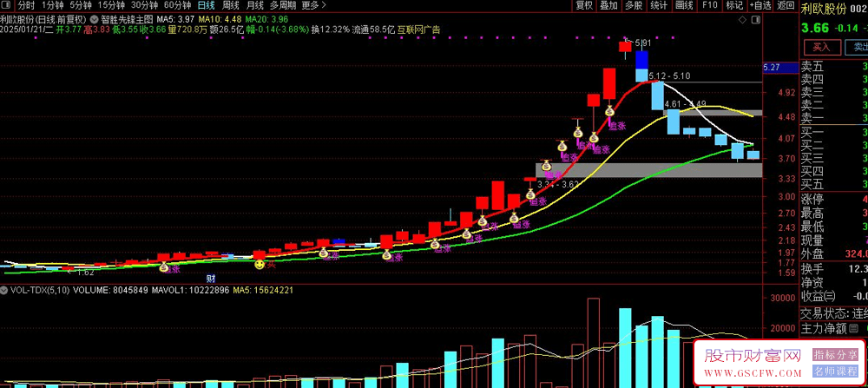868x388 pixels.
Task: Click the 利欧股份(日线.前复权) chart title
Action: (x=43, y=19)
